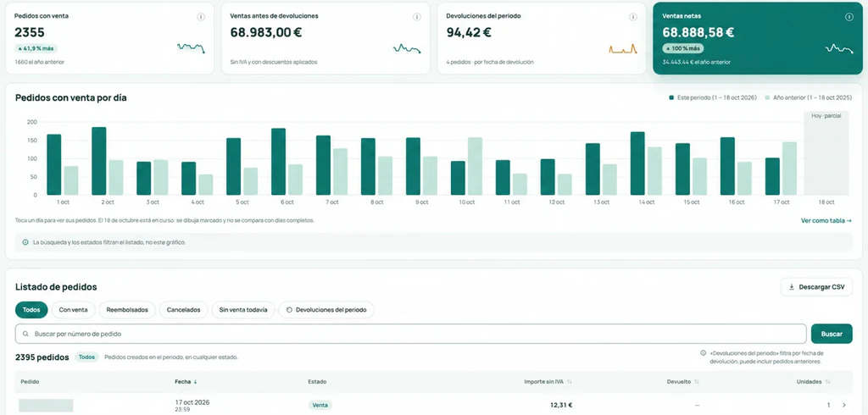Select Devoluciones del periodo filter tab
This screenshot has width=868, height=415.
tap(326, 310)
